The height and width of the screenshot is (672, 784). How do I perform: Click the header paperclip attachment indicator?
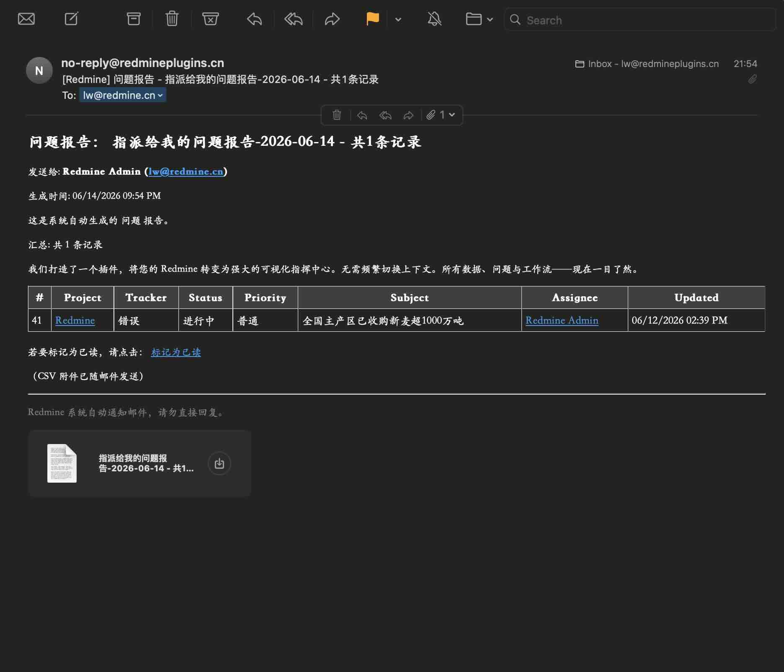click(x=753, y=79)
